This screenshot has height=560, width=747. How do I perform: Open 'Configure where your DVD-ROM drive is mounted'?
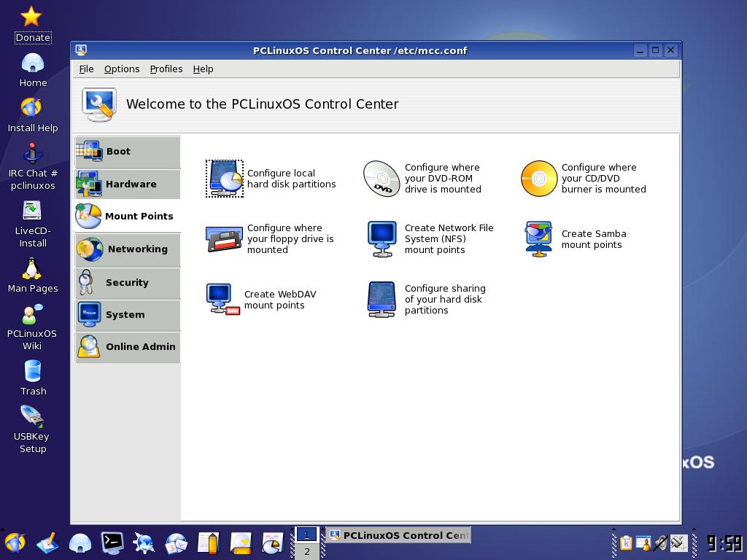(x=443, y=179)
